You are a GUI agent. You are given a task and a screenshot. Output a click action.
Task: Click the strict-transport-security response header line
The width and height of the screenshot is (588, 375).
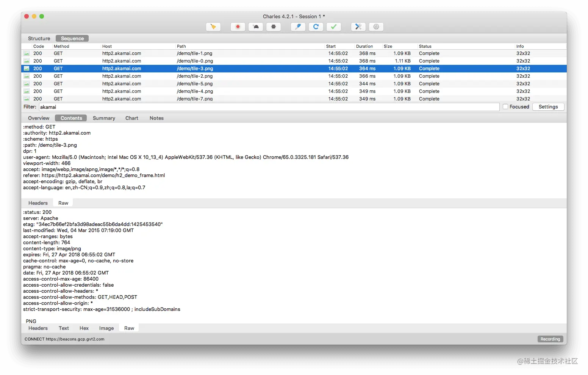[x=102, y=309]
